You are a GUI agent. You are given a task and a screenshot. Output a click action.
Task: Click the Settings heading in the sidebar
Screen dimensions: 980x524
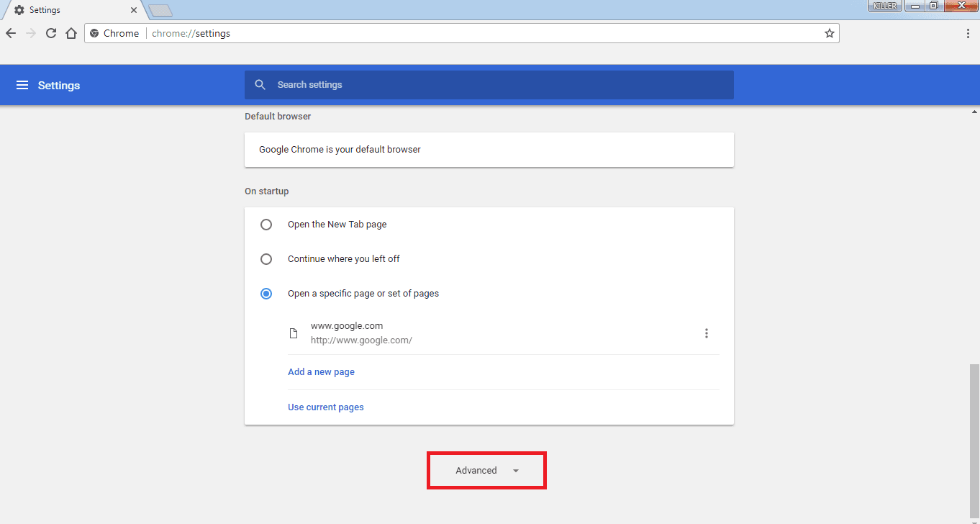(58, 85)
